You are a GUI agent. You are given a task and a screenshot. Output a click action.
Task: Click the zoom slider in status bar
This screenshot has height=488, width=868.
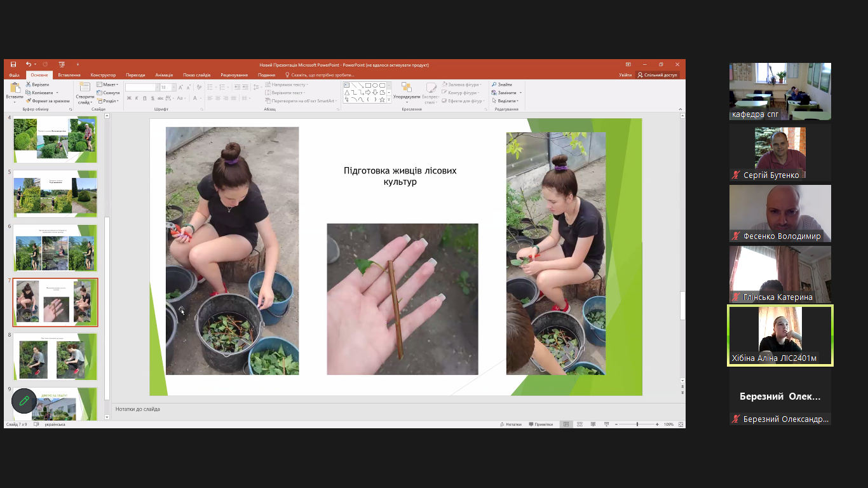click(x=637, y=424)
